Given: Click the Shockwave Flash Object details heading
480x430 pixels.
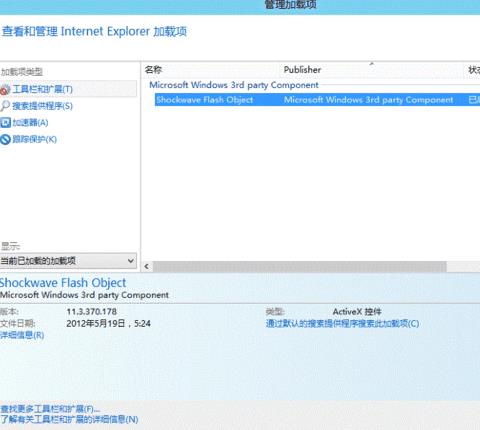Looking at the screenshot, I should click(x=63, y=283).
